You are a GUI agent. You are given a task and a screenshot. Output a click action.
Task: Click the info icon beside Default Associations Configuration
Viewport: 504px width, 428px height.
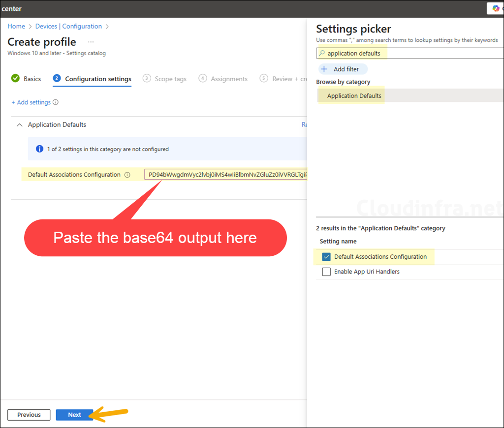tap(128, 174)
